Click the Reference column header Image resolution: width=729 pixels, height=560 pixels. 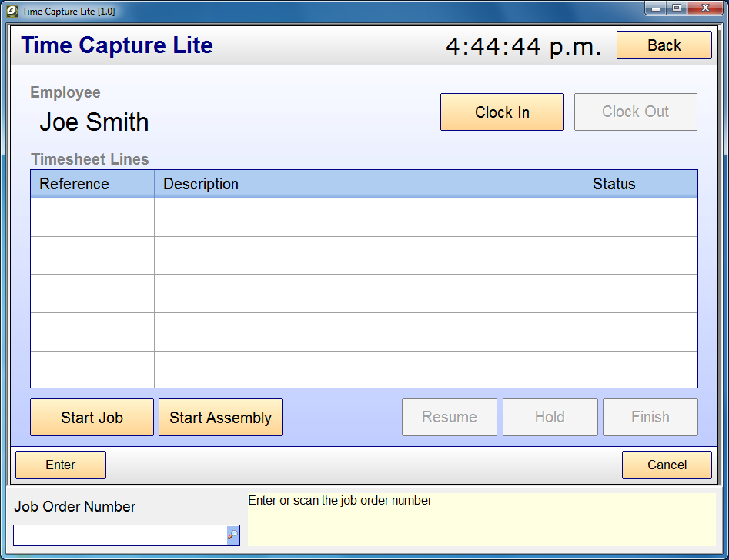[92, 184]
